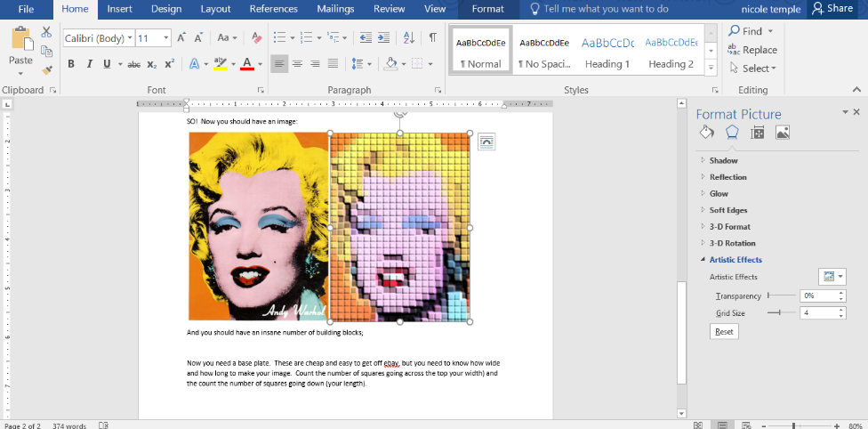Collapse the ribbon with the caret

tap(857, 89)
